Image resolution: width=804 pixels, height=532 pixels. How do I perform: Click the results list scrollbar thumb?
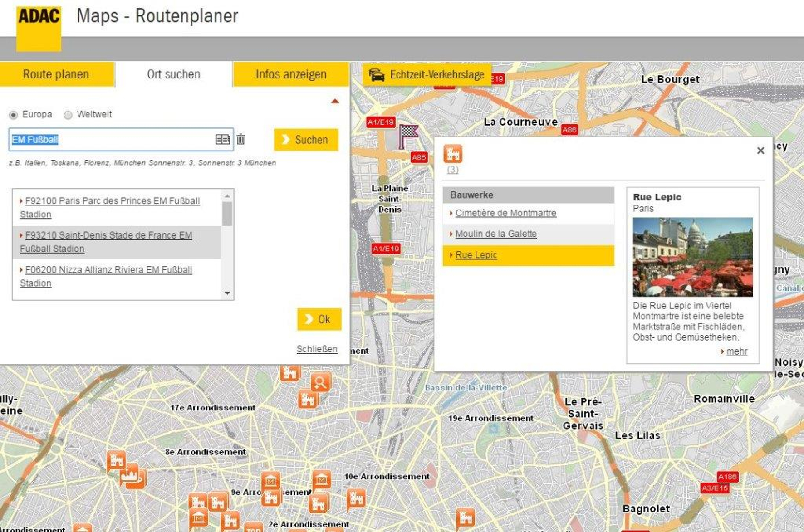tap(227, 214)
